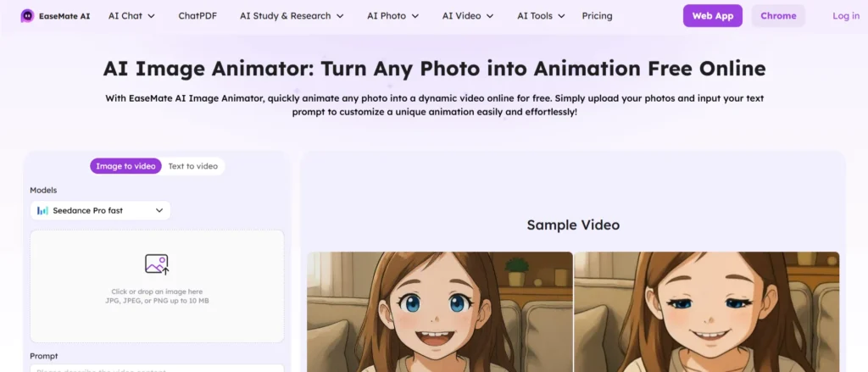Open the AI Photo dropdown
Viewport: 868px width, 372px height.
[393, 16]
